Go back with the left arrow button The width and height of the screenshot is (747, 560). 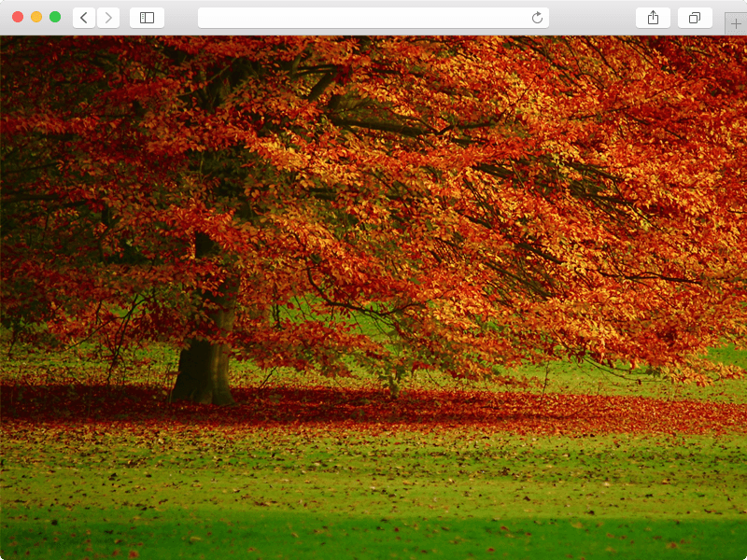coord(84,18)
